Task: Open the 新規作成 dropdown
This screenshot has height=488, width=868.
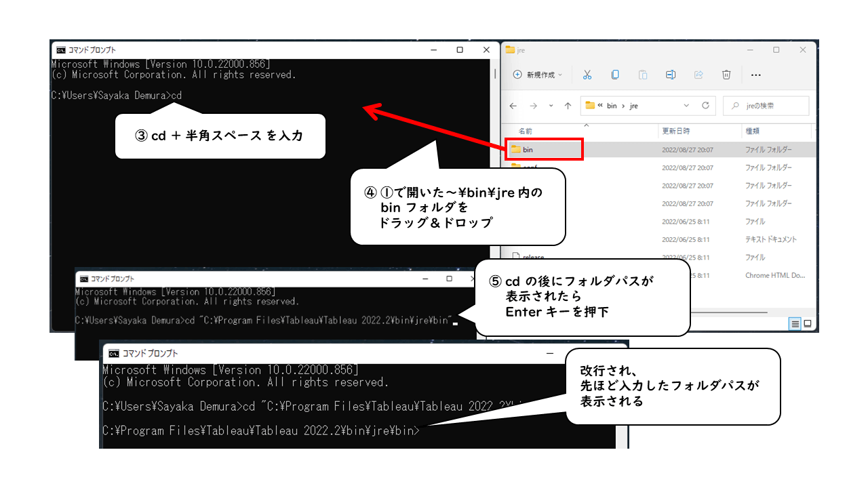Action: pos(538,75)
